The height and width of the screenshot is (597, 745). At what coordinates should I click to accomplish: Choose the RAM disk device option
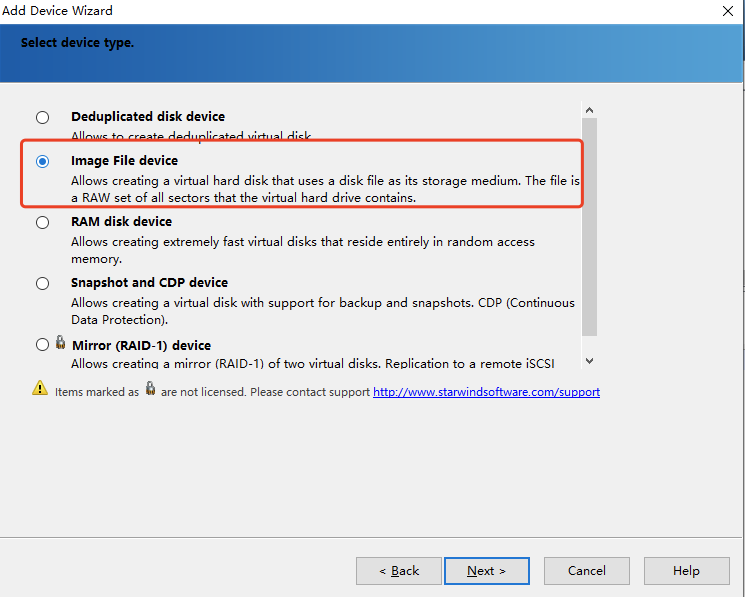pos(42,222)
